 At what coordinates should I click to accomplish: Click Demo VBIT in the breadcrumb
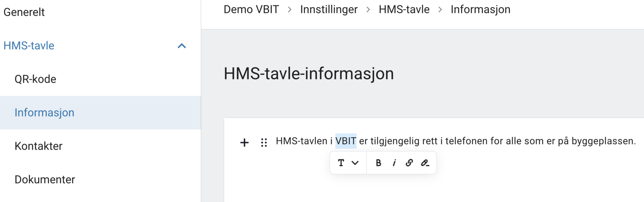[x=251, y=9]
